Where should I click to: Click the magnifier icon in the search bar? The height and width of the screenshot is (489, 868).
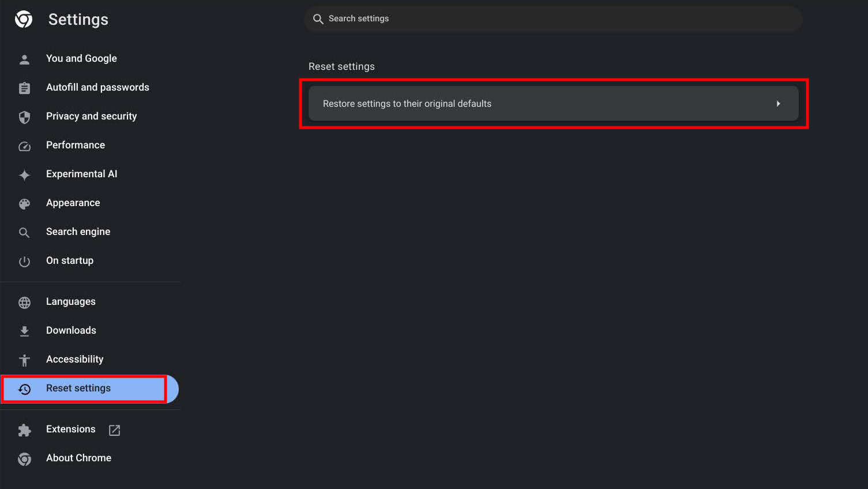click(x=318, y=19)
